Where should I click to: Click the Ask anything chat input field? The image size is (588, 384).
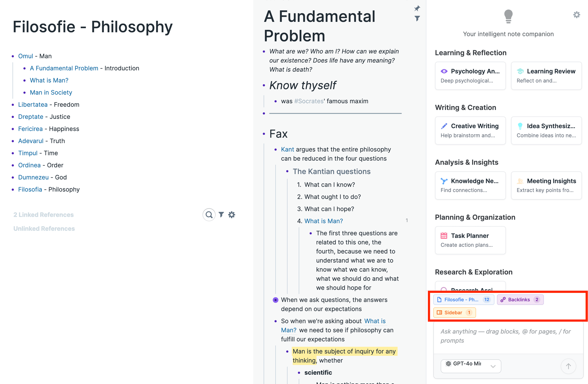coord(508,336)
